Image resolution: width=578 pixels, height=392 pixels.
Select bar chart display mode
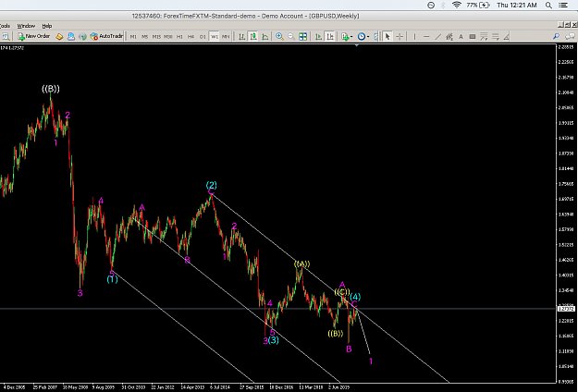click(x=241, y=36)
